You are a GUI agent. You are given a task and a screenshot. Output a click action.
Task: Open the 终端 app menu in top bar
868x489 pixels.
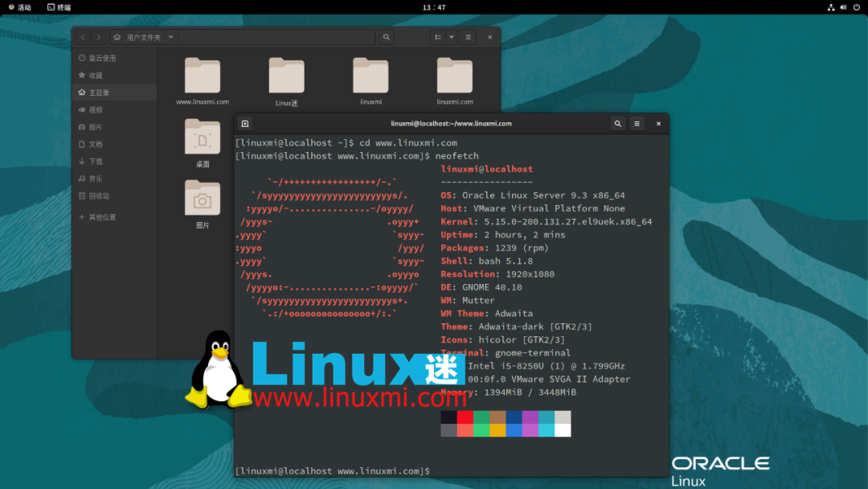click(x=59, y=7)
